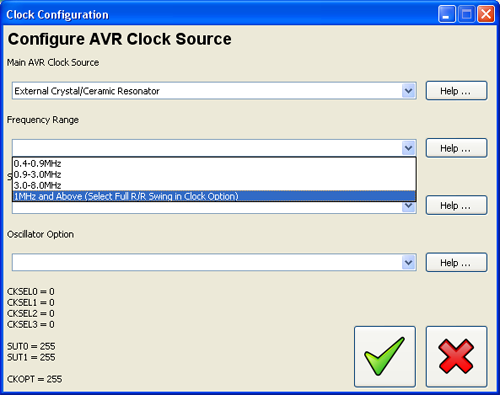Minimize the Clock Configuration window
The image size is (500, 395).
point(447,15)
